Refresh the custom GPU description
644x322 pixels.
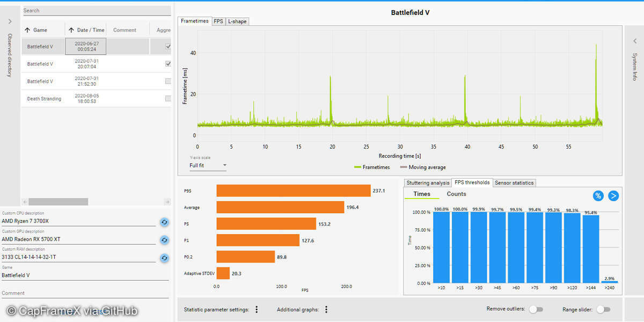click(164, 240)
